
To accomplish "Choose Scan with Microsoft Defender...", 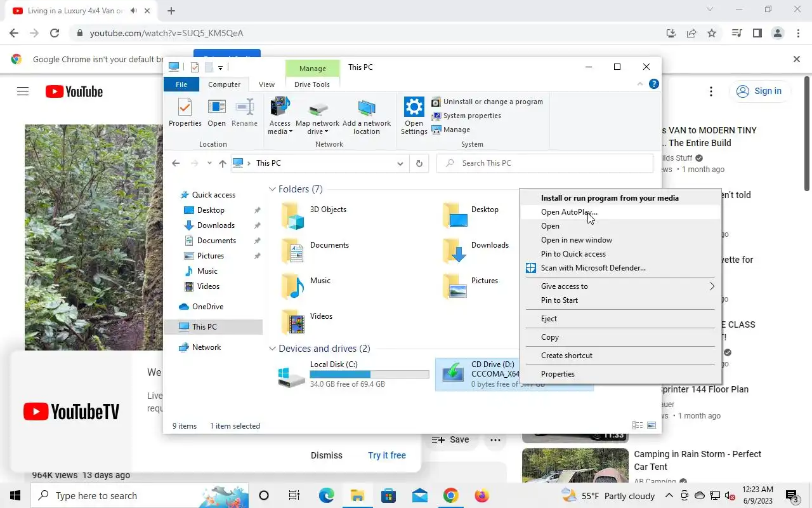I will click(x=620, y=268).
